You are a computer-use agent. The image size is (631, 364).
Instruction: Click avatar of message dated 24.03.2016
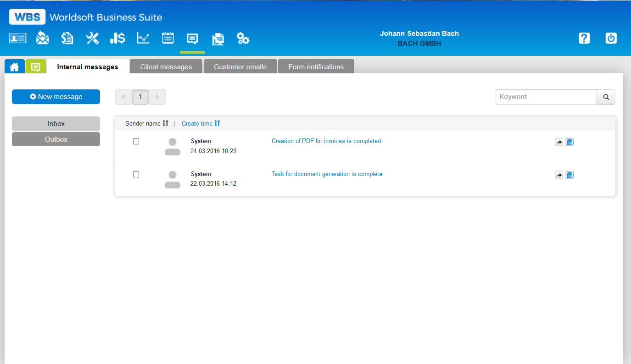[x=173, y=147]
